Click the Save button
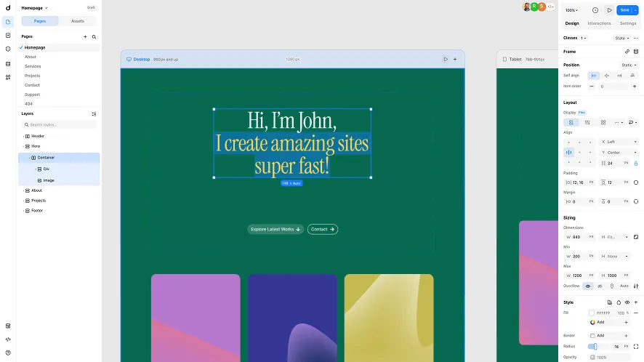 pos(625,10)
